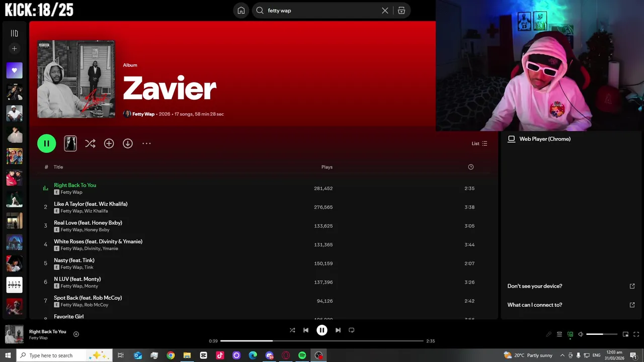
Task: Enter full screen via player bar icon
Action: pyautogui.click(x=636, y=334)
